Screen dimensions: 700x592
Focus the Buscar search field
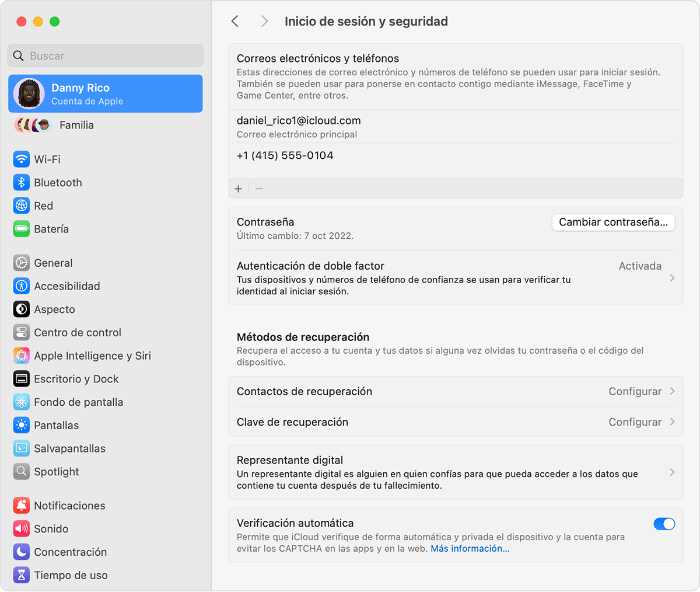pyautogui.click(x=106, y=55)
